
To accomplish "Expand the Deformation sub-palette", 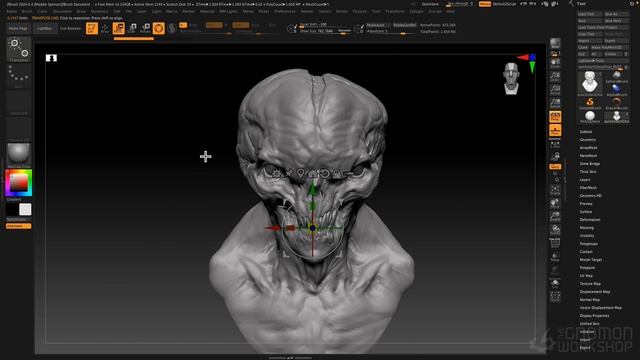I will pyautogui.click(x=590, y=220).
